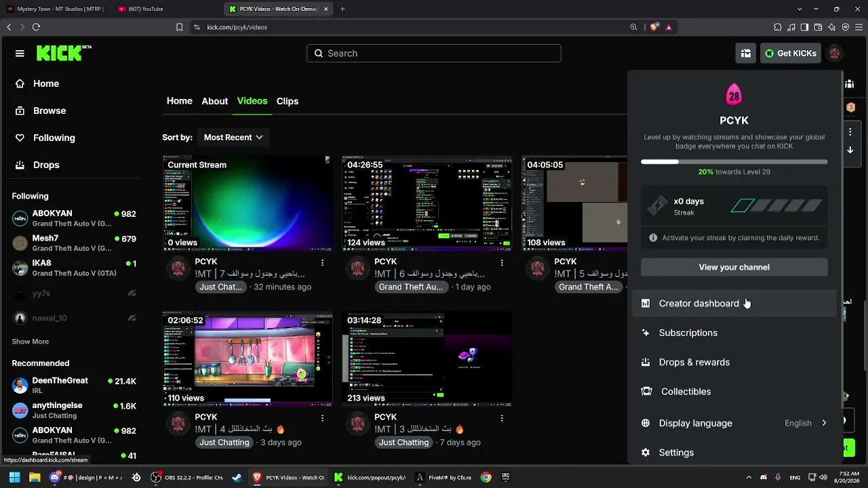Expand the browser tab search chevron

pyautogui.click(x=800, y=9)
